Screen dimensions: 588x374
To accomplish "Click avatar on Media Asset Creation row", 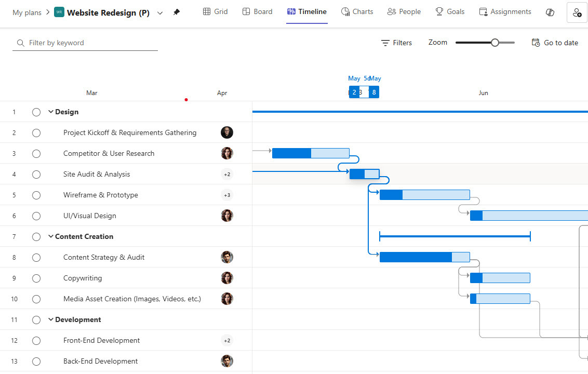I will point(227,299).
